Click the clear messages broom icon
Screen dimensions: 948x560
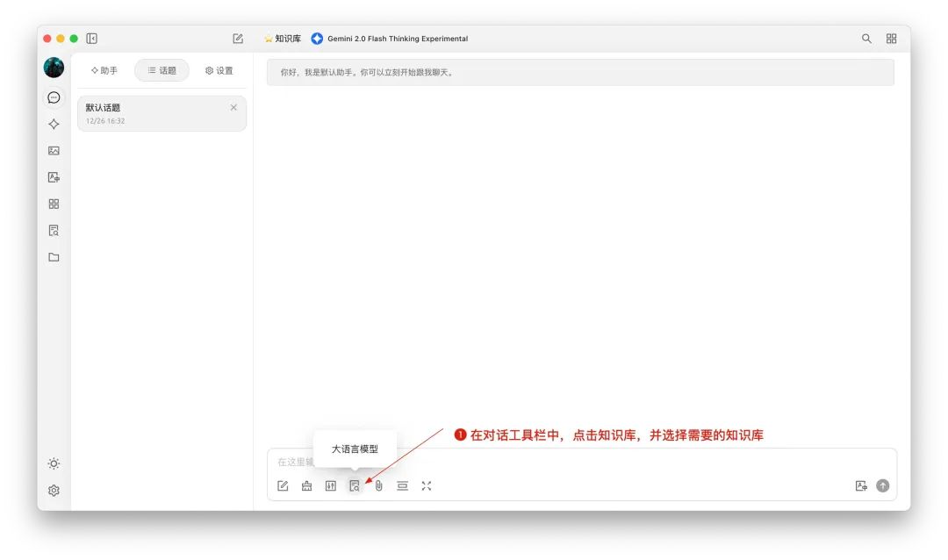306,485
